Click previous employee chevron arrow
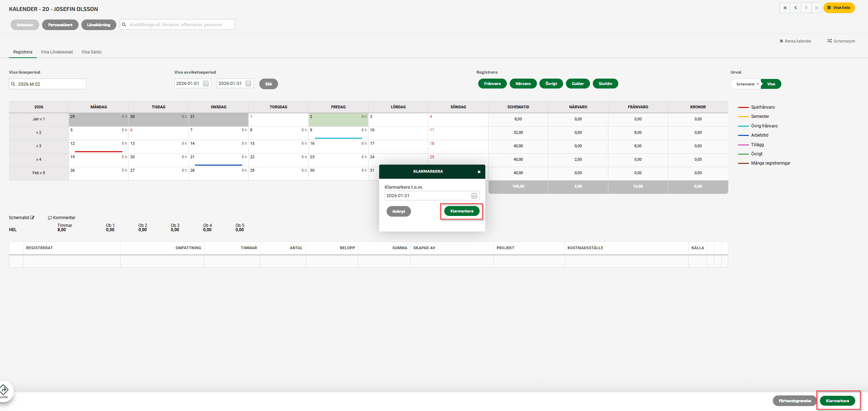Image resolution: width=868 pixels, height=411 pixels. [x=795, y=8]
